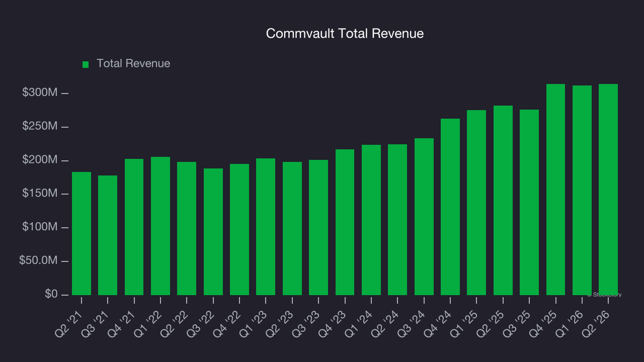
Task: Click the revenue bar for Q4 '22
Action: [x=239, y=229]
